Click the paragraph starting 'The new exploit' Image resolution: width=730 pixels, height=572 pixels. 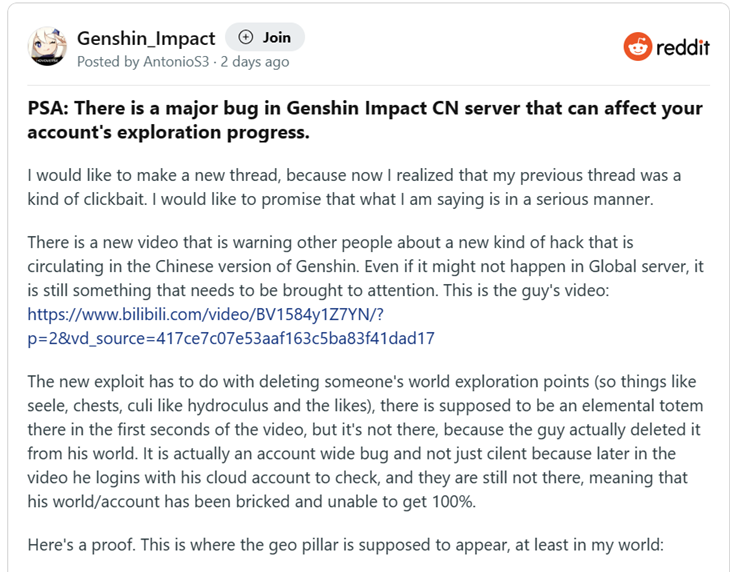pyautogui.click(x=365, y=441)
